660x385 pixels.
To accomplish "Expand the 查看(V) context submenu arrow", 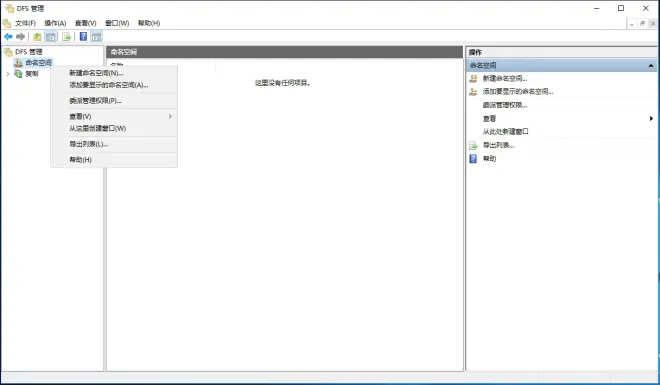I will tap(170, 116).
